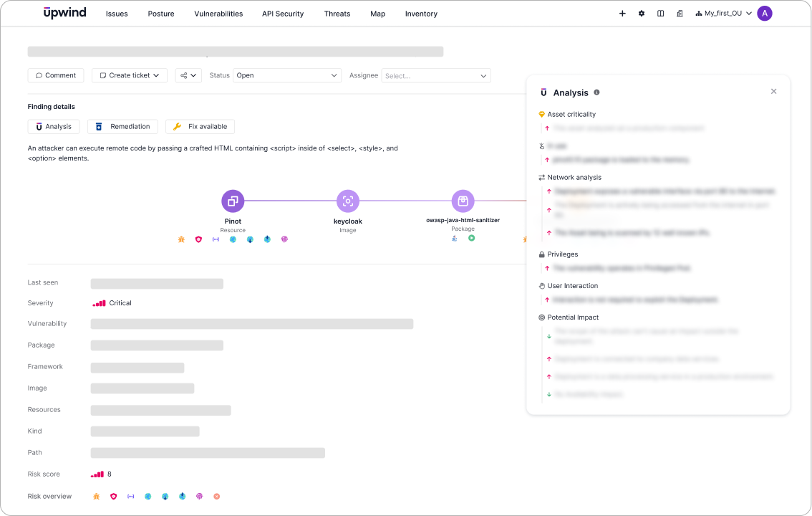Open the owasp-java-html-sanitizer package node
812x516 pixels.
pyautogui.click(x=463, y=201)
